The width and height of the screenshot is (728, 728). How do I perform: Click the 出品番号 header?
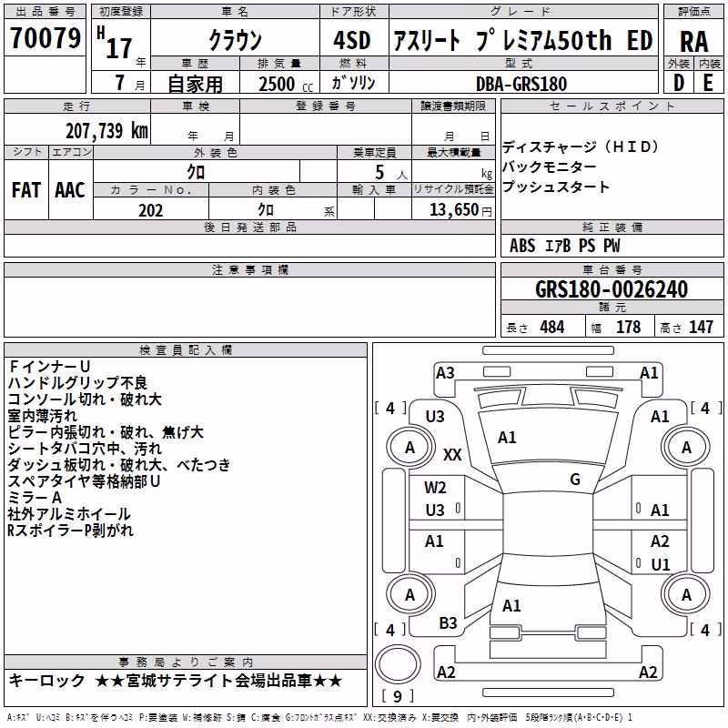pyautogui.click(x=45, y=12)
